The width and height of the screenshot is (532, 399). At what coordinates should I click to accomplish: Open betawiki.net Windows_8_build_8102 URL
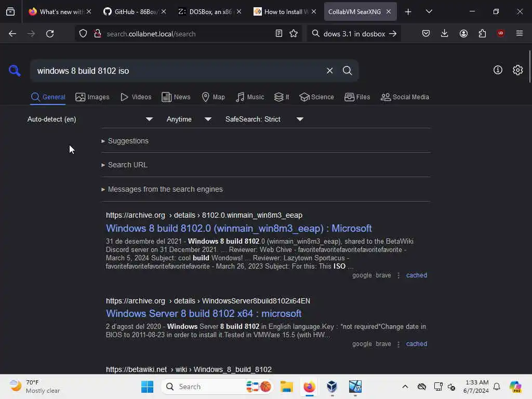click(189, 369)
